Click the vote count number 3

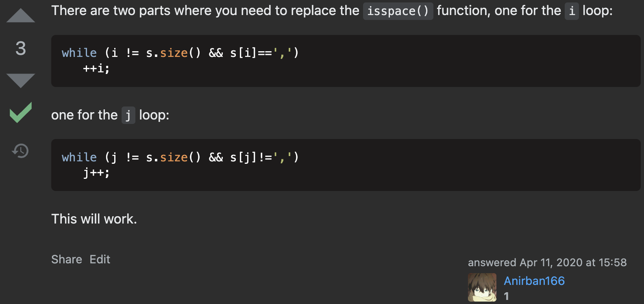click(21, 48)
